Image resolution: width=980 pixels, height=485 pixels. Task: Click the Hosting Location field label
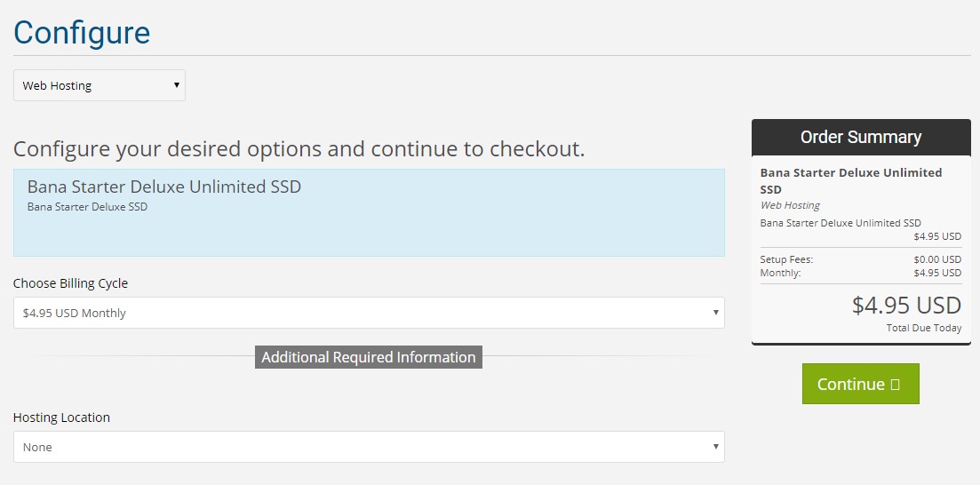[x=61, y=417]
